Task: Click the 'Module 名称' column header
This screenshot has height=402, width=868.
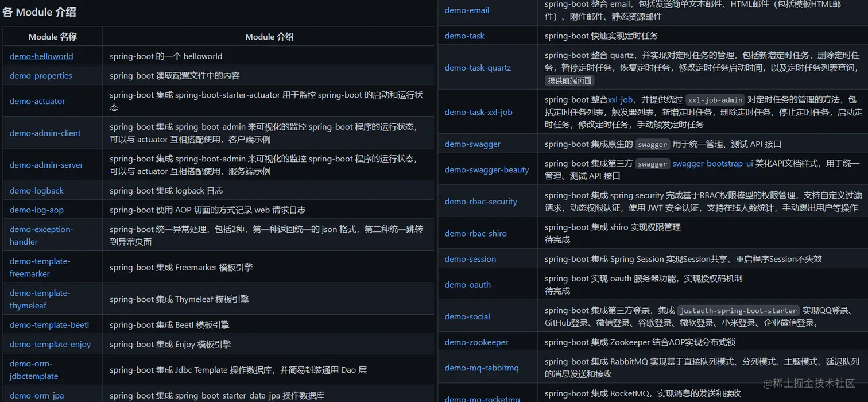Action: (53, 37)
